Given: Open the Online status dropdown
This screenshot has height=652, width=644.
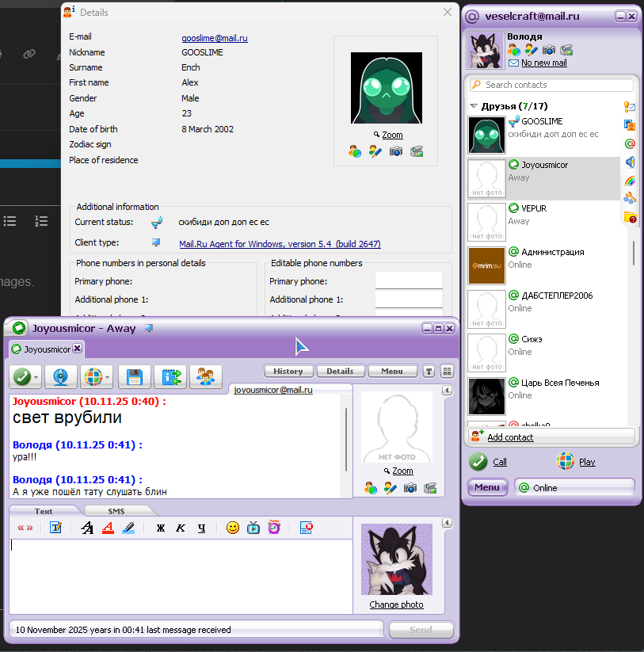Looking at the screenshot, I should point(574,488).
